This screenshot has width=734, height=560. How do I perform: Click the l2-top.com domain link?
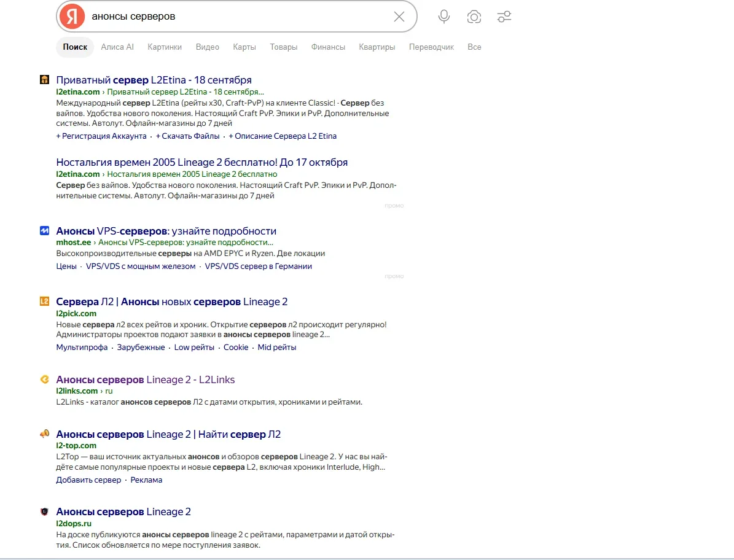coord(76,445)
